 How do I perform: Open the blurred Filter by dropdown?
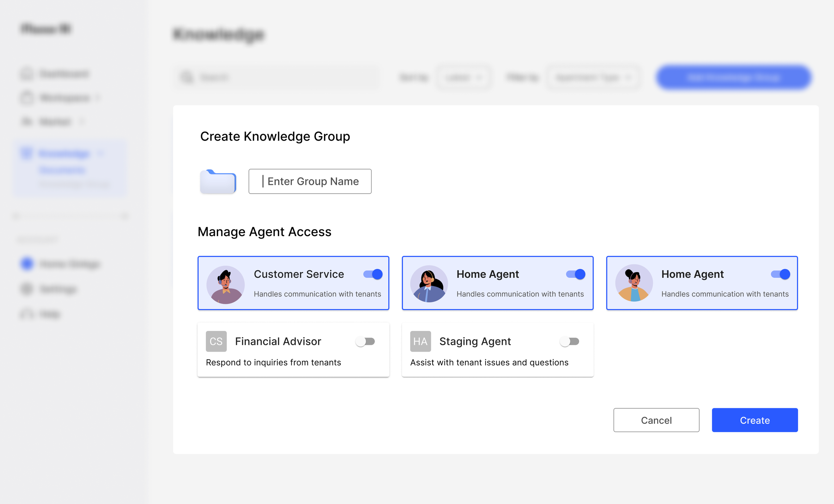coord(593,77)
